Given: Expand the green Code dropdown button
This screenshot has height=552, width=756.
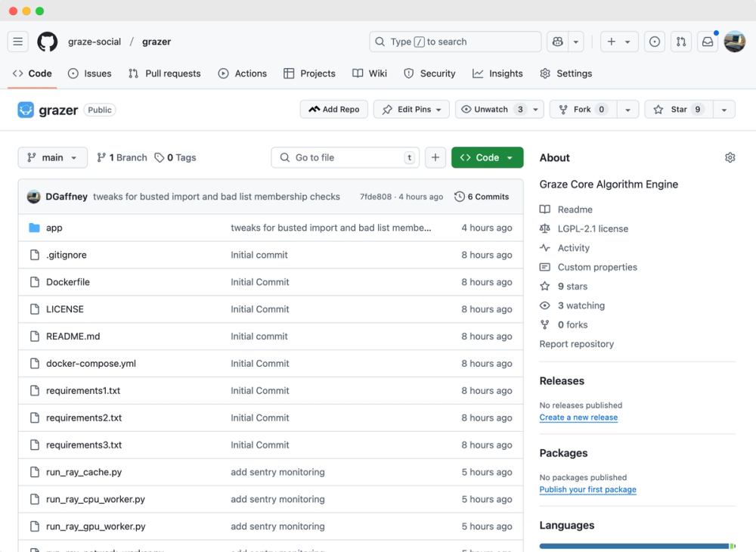Looking at the screenshot, I should pyautogui.click(x=487, y=157).
